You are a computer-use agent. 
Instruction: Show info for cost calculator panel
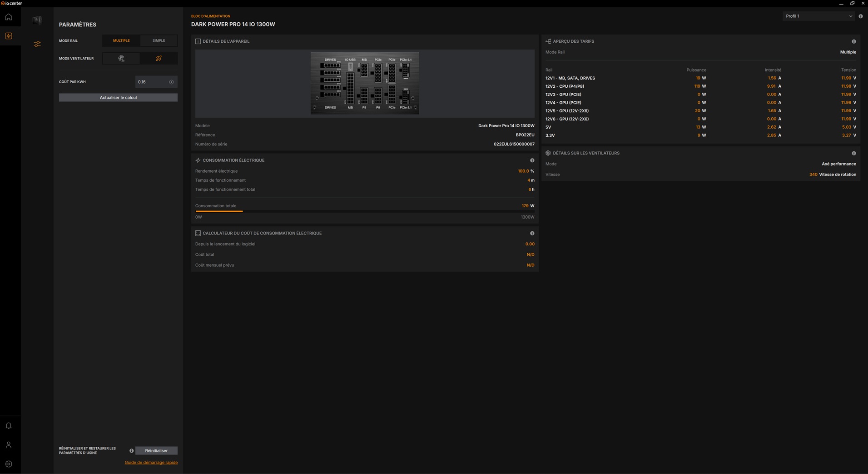532,233
